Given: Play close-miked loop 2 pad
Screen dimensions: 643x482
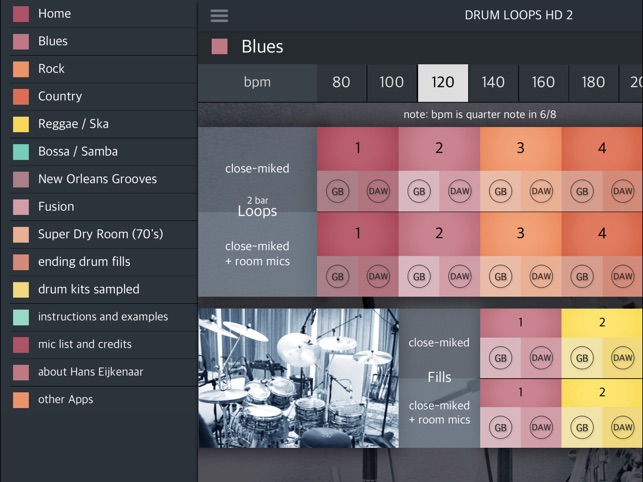Looking at the screenshot, I should [x=439, y=148].
